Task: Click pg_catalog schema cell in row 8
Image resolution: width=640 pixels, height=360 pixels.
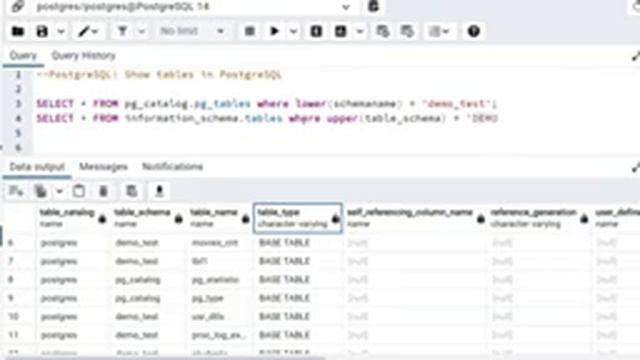Action: pyautogui.click(x=148, y=280)
